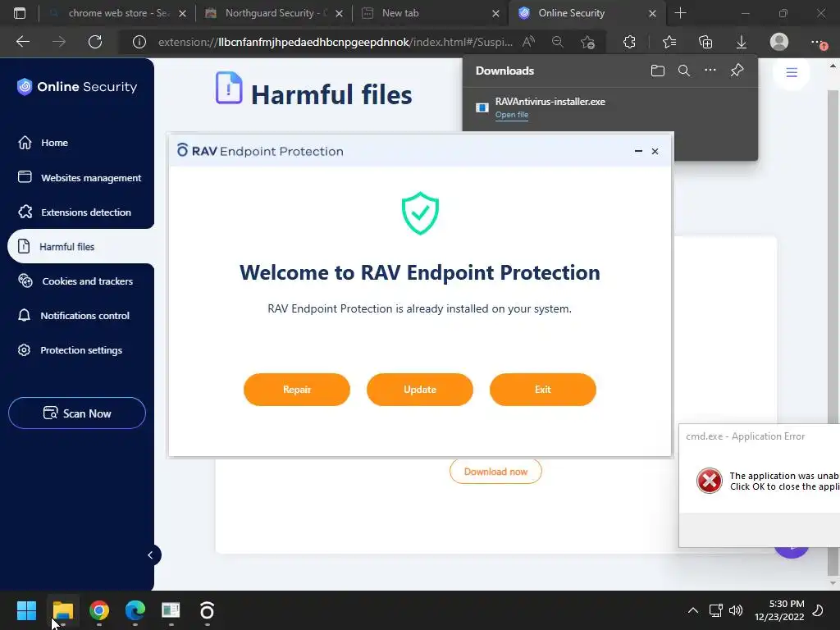Open network icon in system tray

pos(715,610)
